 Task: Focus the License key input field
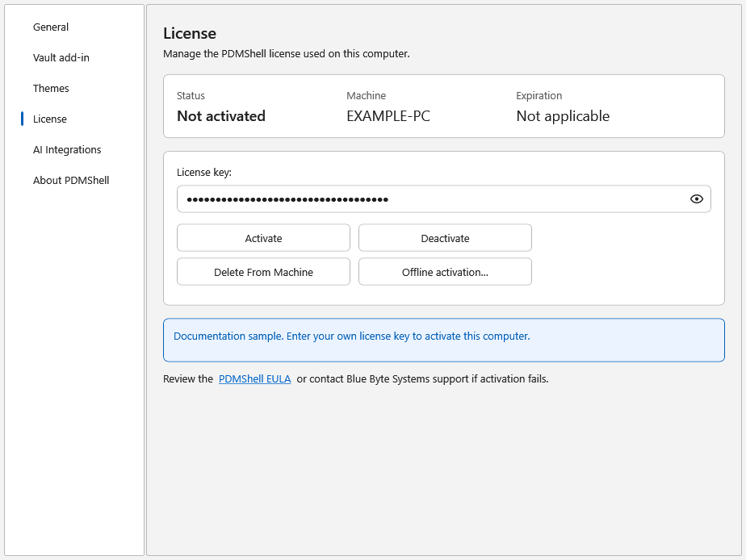tap(444, 199)
